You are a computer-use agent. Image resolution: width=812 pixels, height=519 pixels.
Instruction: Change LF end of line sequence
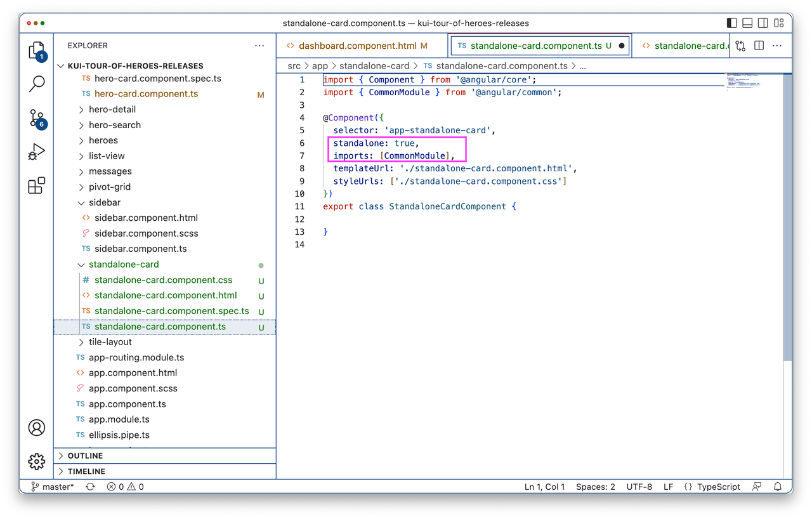point(668,487)
